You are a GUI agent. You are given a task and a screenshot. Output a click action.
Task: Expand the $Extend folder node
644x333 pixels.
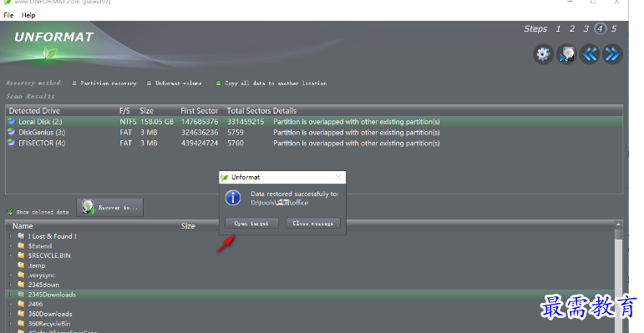(x=10, y=245)
